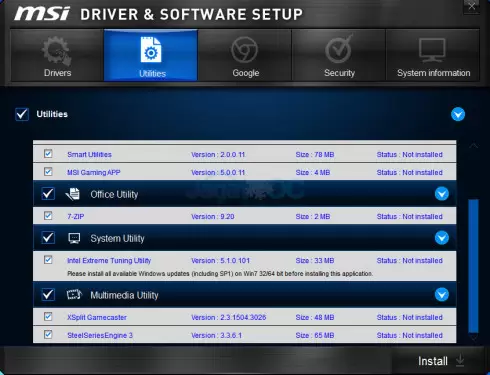Click Size : 33 MB text
This screenshot has height=375, width=490.
315,261
